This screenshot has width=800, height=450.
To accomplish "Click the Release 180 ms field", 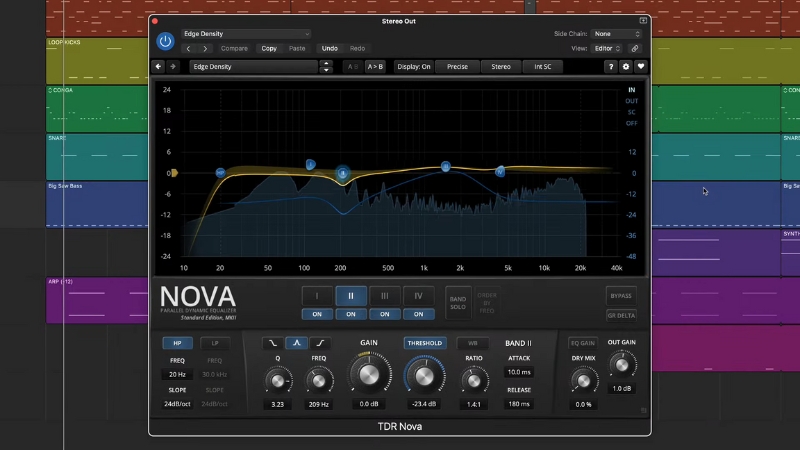I will pos(519,404).
